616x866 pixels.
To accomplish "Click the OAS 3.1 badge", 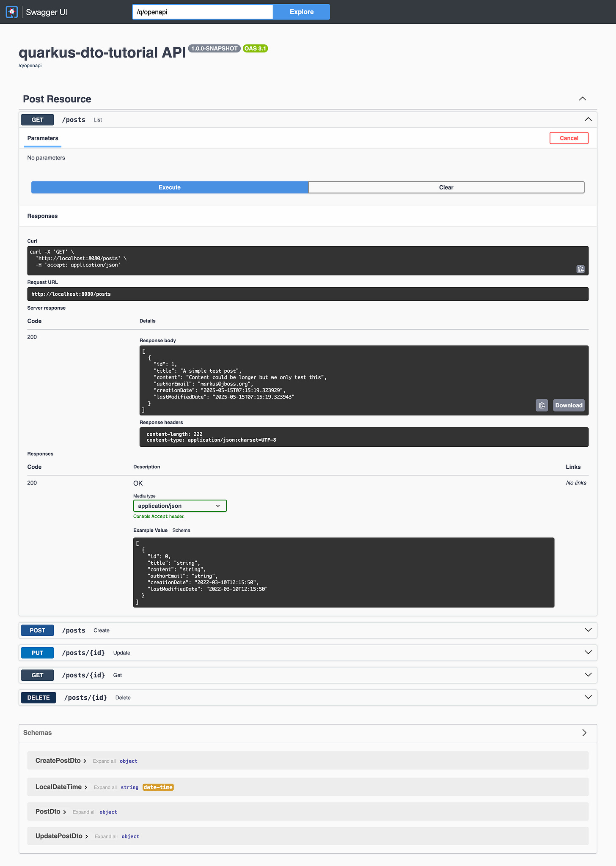I will point(255,49).
